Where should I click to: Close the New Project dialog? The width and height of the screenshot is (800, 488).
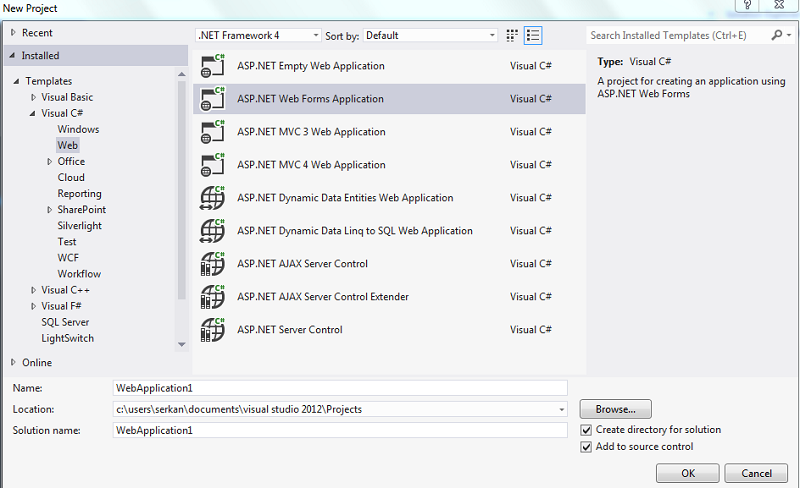(779, 5)
